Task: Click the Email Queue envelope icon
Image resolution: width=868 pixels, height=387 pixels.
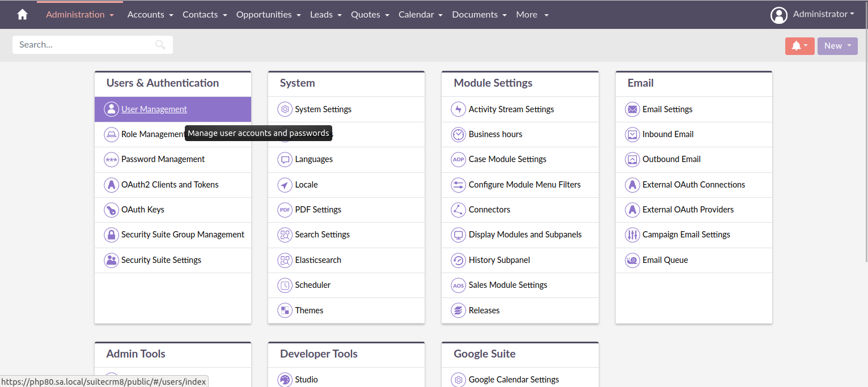Action: click(x=632, y=260)
